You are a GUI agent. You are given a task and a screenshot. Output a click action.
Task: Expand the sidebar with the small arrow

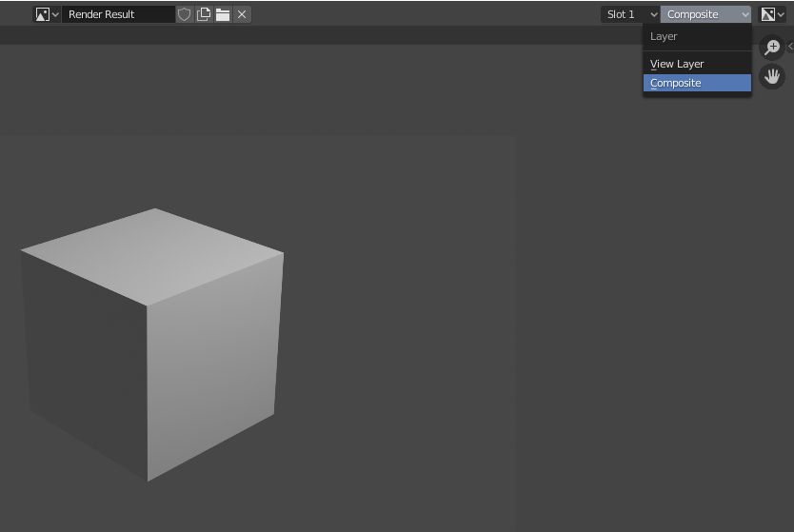click(790, 46)
